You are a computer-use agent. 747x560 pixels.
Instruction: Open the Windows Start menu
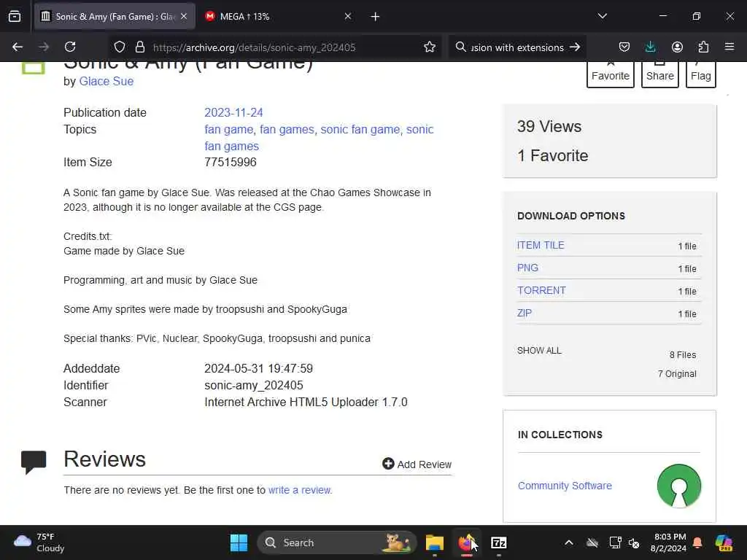[239, 542]
